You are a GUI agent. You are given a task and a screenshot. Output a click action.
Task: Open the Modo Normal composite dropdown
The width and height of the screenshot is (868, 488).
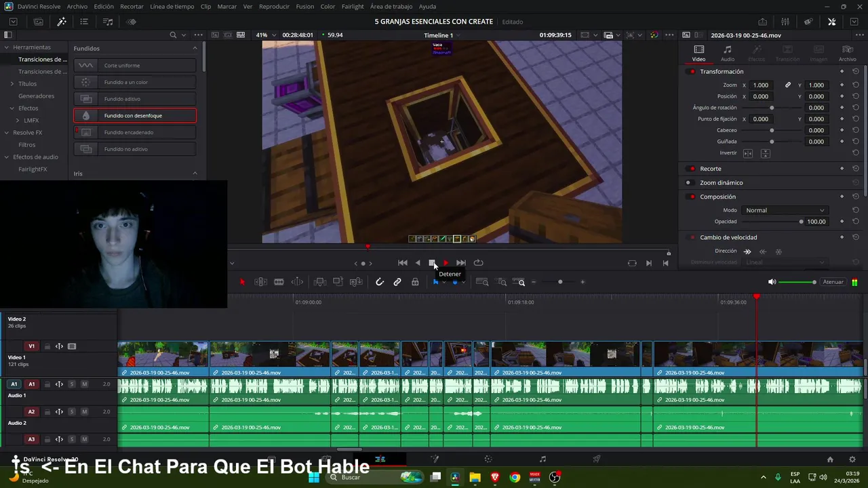click(x=784, y=210)
